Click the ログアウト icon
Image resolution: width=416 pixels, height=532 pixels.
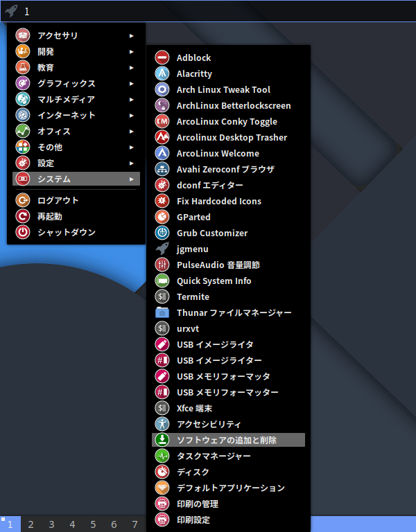point(23,200)
